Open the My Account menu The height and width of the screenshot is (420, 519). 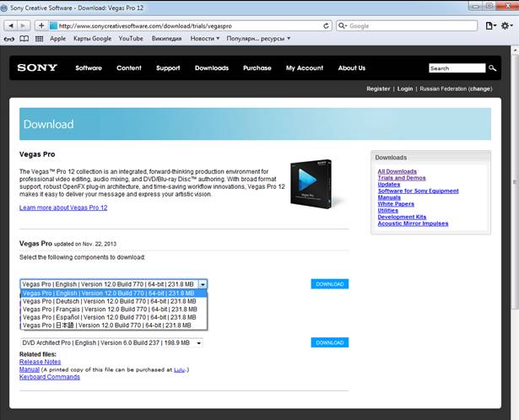(x=305, y=68)
